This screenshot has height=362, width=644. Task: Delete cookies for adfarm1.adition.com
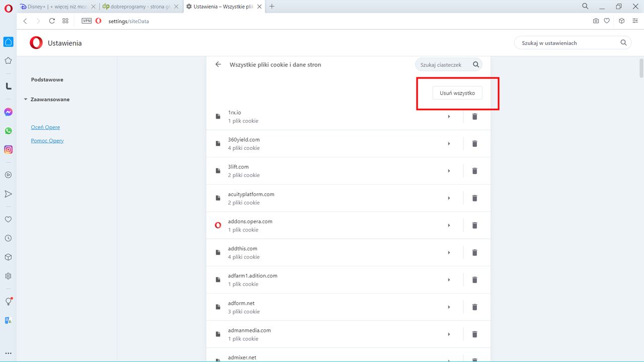click(x=474, y=280)
